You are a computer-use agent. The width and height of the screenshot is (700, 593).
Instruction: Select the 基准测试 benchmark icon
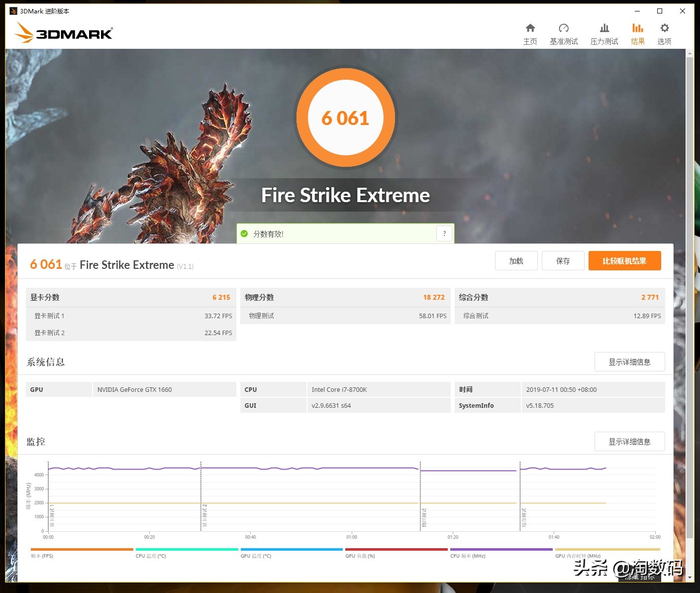[564, 33]
